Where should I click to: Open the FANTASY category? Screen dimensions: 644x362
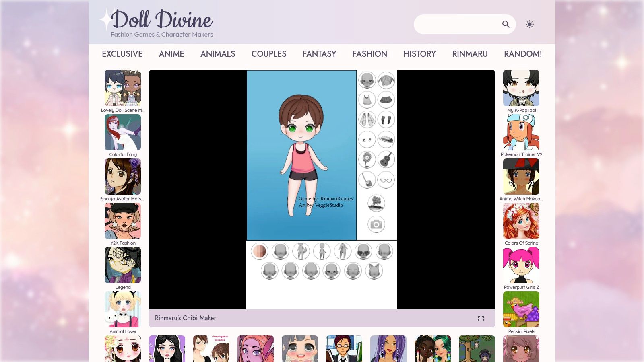coord(320,54)
